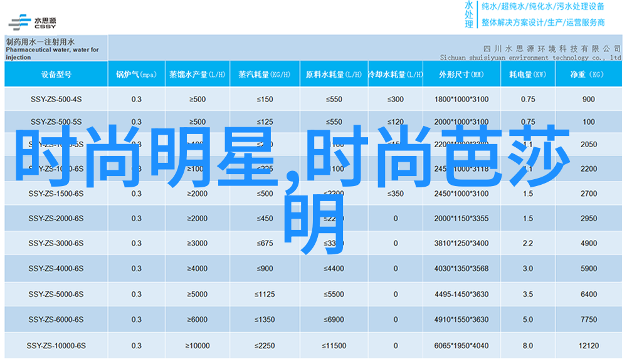Select the 耗电量(KW) column header
The height and width of the screenshot is (364, 627).
coord(527,75)
